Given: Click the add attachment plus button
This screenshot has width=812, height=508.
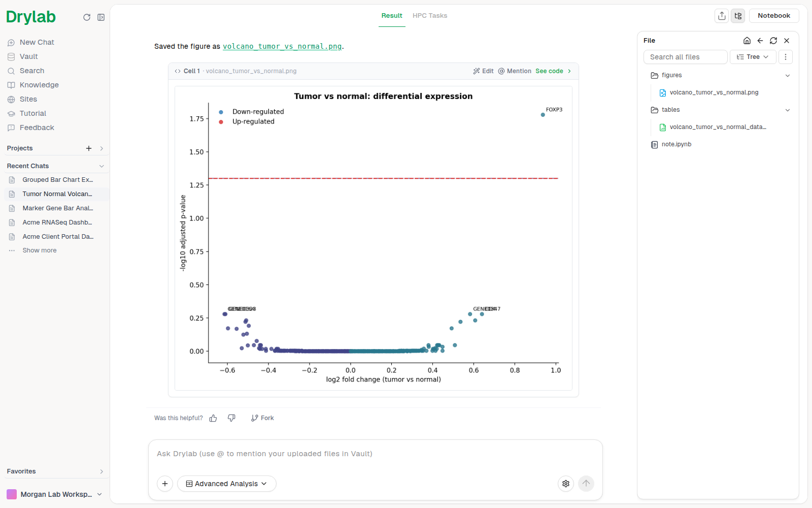Looking at the screenshot, I should coord(165,484).
